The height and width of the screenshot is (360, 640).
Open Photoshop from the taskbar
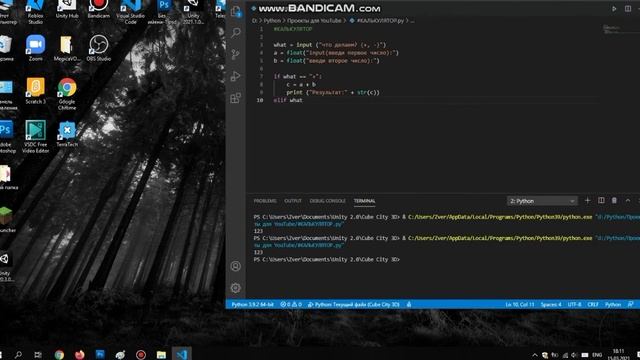click(100, 354)
